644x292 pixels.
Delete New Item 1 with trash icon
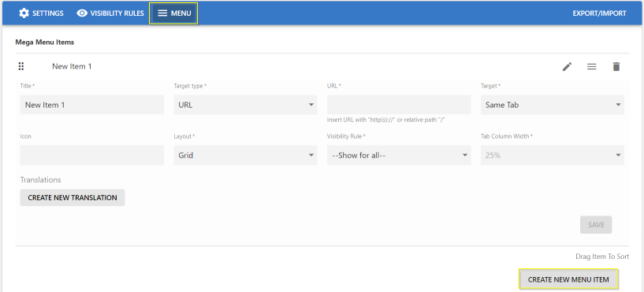tap(616, 66)
